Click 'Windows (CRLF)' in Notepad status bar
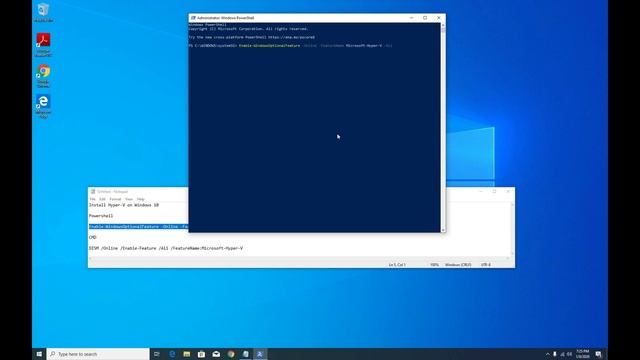This screenshot has height=360, width=640. [458, 265]
